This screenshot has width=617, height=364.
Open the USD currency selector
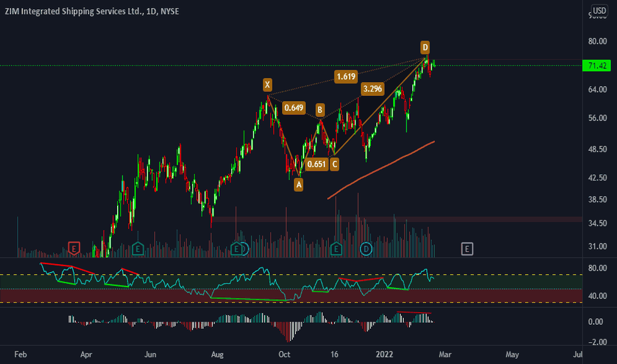[599, 11]
